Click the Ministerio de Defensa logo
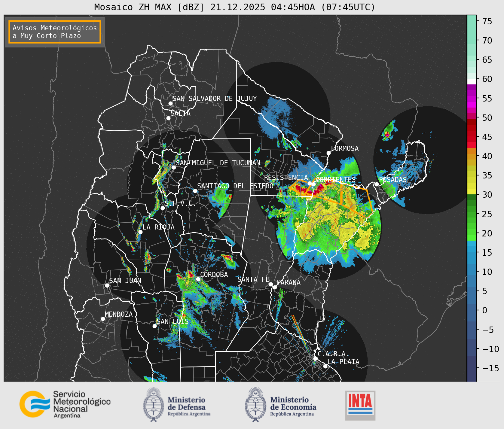 177,404
